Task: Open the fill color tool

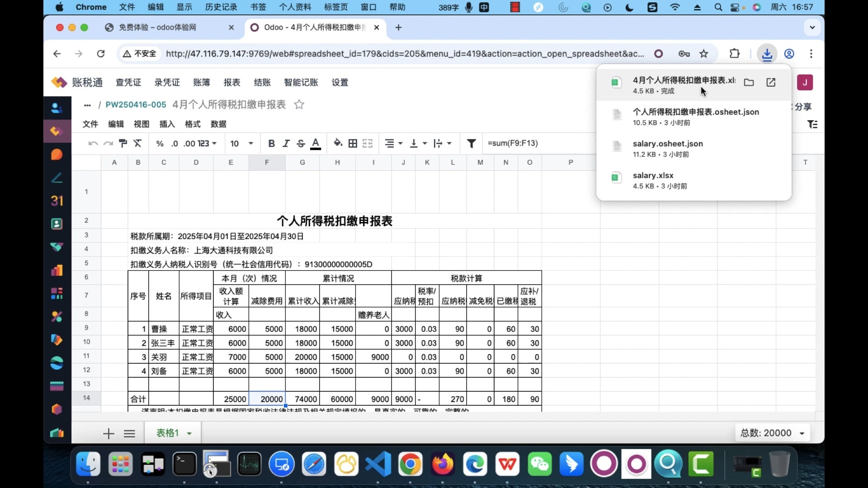Action: [338, 143]
